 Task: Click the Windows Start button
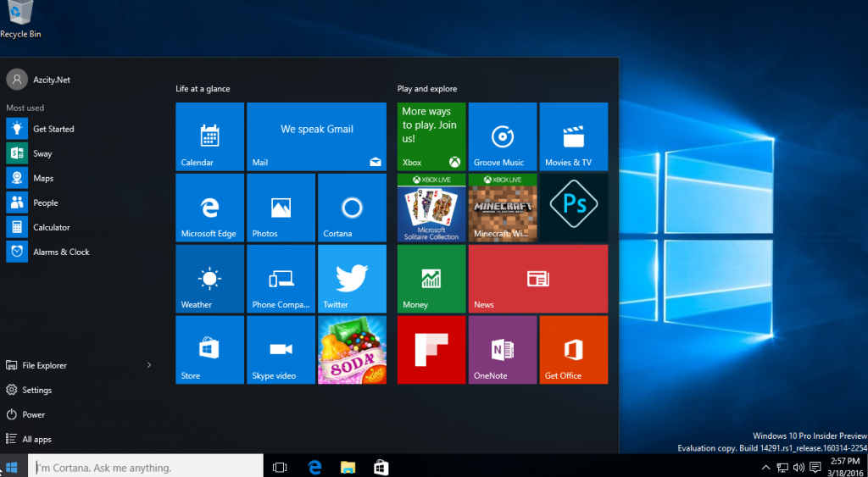12,467
